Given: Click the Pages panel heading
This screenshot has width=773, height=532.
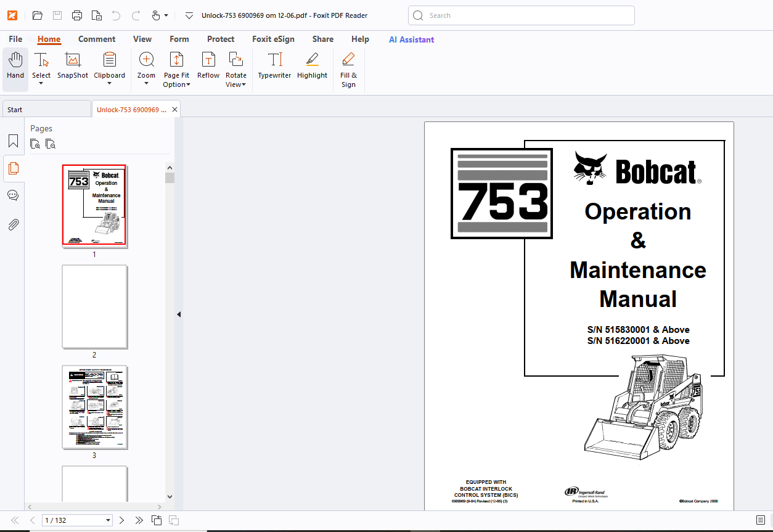Looking at the screenshot, I should (x=41, y=128).
